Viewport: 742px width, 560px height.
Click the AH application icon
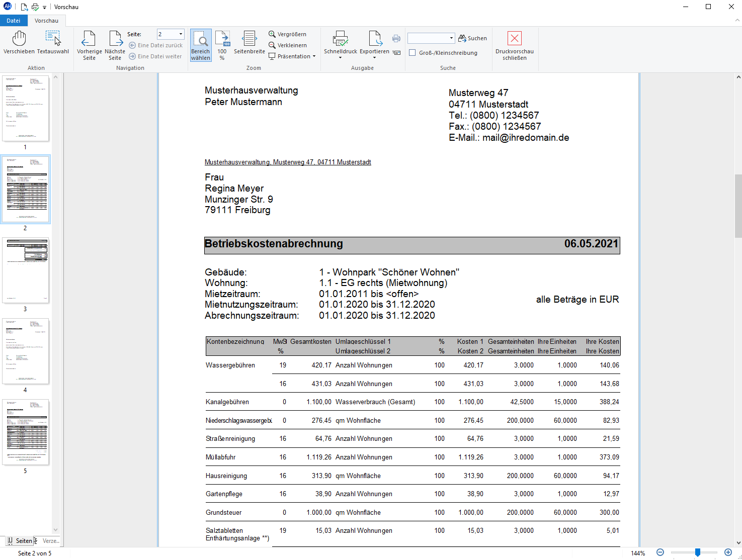click(8, 7)
